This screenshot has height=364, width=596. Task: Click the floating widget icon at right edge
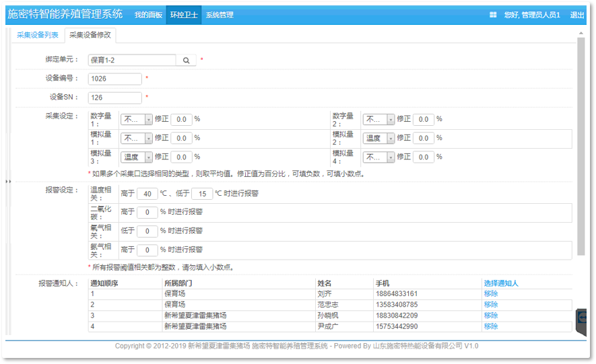(x=582, y=318)
